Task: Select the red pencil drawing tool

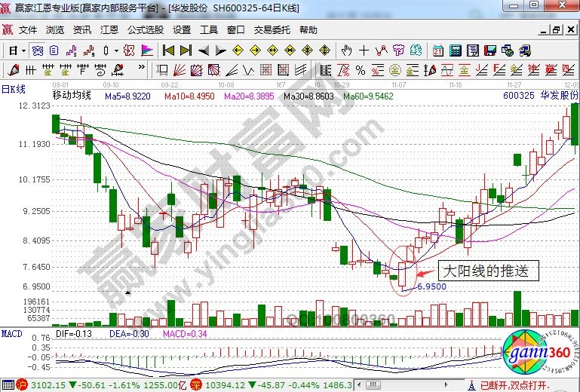Action: (14, 70)
